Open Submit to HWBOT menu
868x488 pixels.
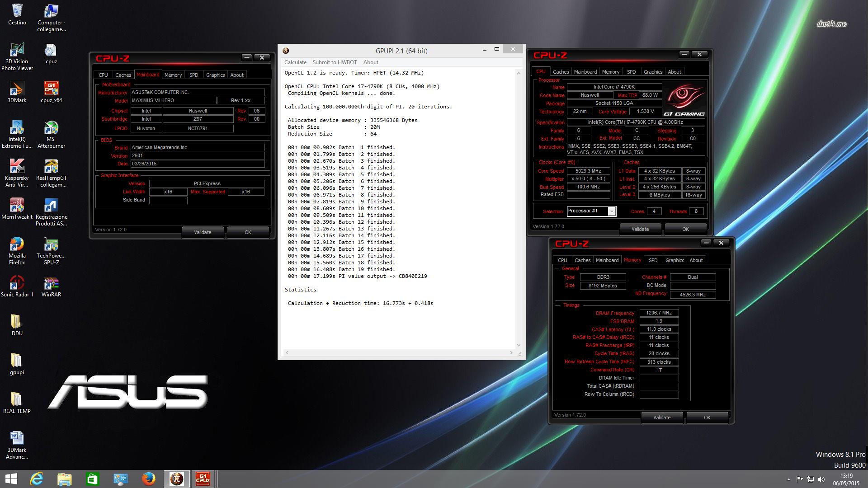[335, 62]
